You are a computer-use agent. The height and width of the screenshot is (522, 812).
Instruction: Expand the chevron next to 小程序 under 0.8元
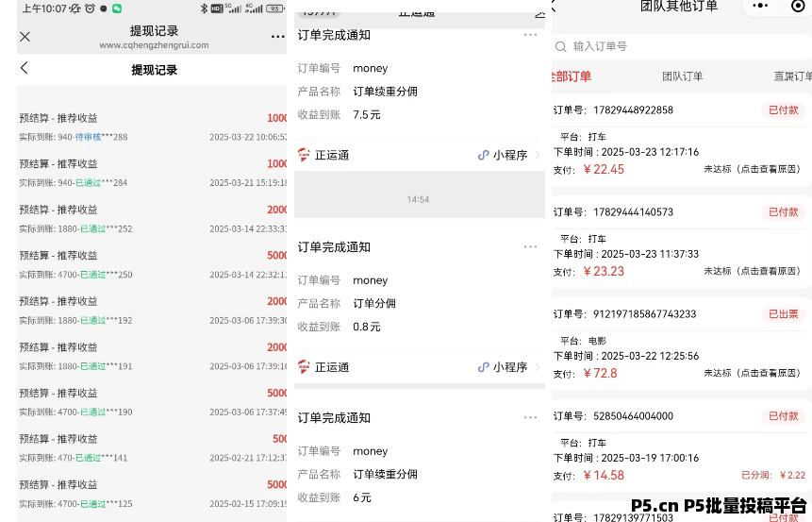click(537, 367)
